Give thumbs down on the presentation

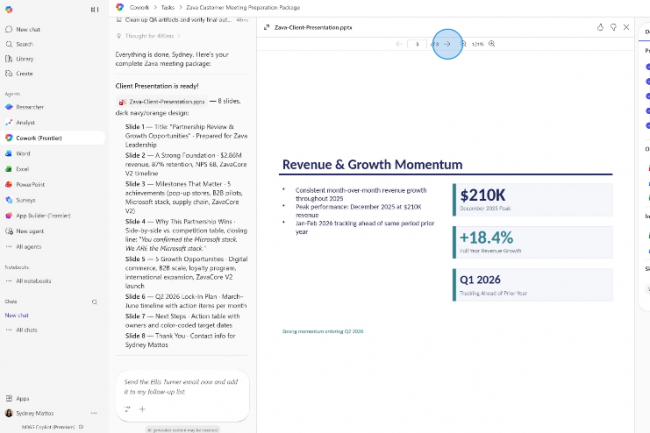[612, 27]
